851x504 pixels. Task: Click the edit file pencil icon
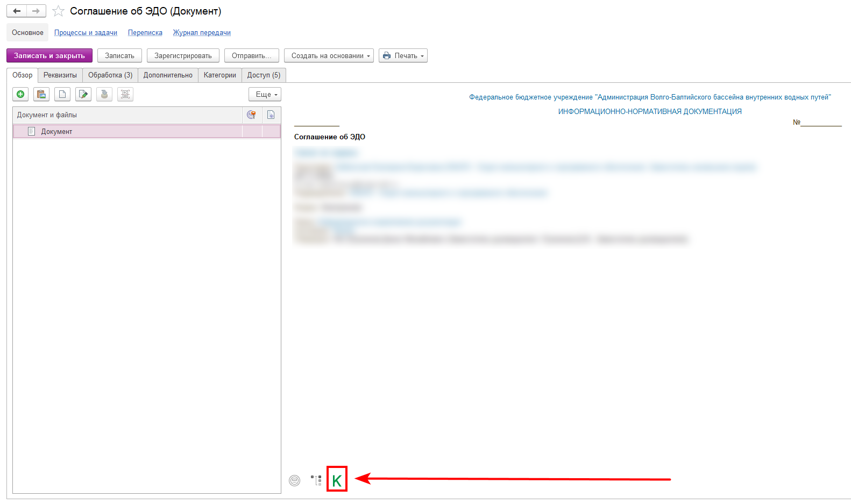point(83,95)
